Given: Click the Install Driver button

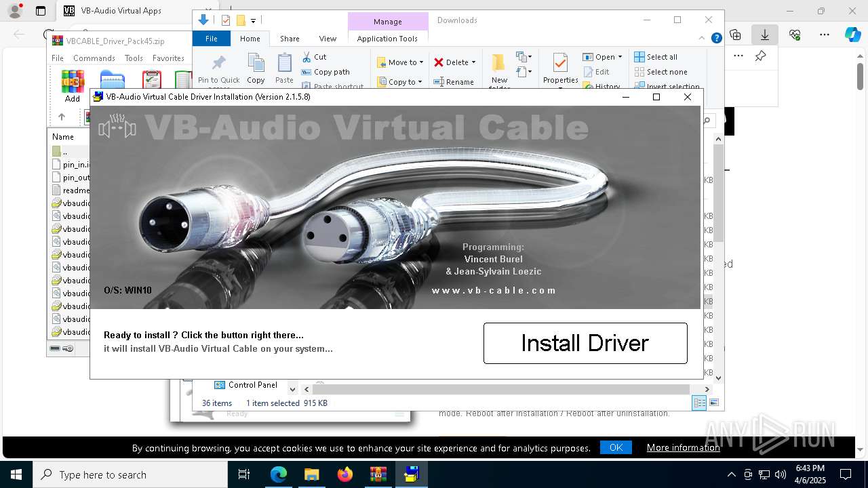Looking at the screenshot, I should (585, 343).
